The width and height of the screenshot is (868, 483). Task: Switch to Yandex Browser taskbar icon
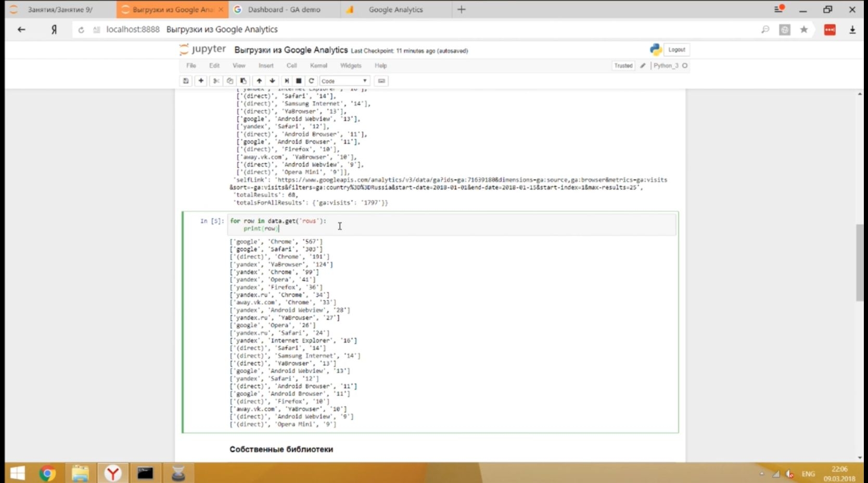[112, 473]
